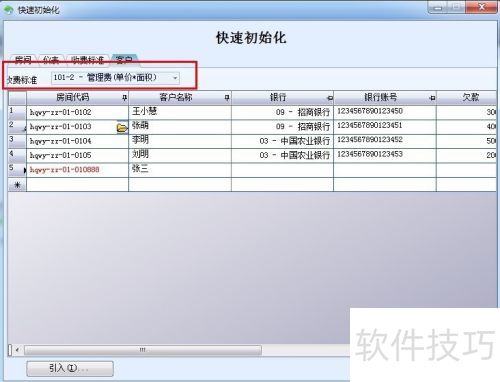Click the horizontal scrollbar thumb

143,350
